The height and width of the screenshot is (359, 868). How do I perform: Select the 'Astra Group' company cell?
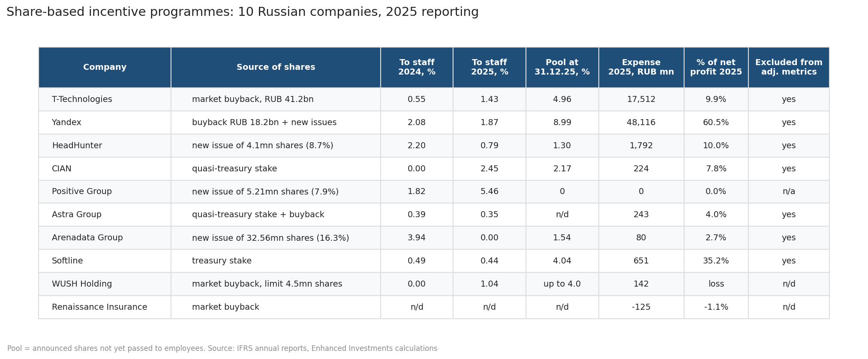[x=105, y=215]
